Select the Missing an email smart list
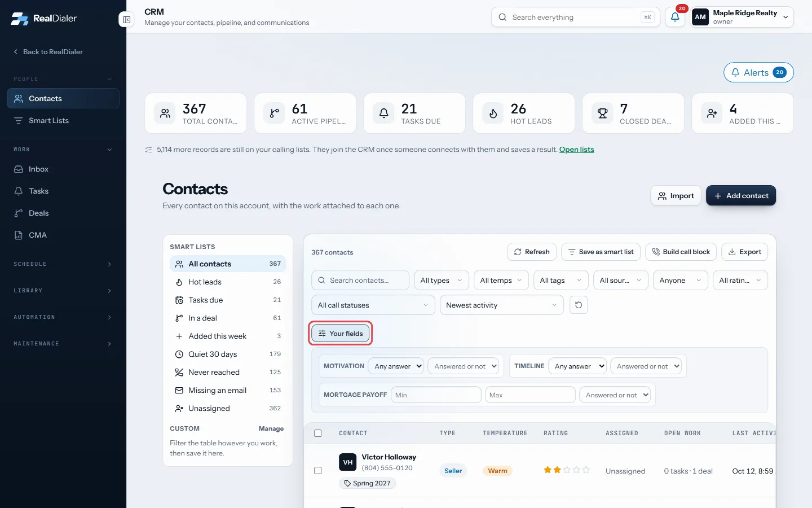 tap(228, 391)
